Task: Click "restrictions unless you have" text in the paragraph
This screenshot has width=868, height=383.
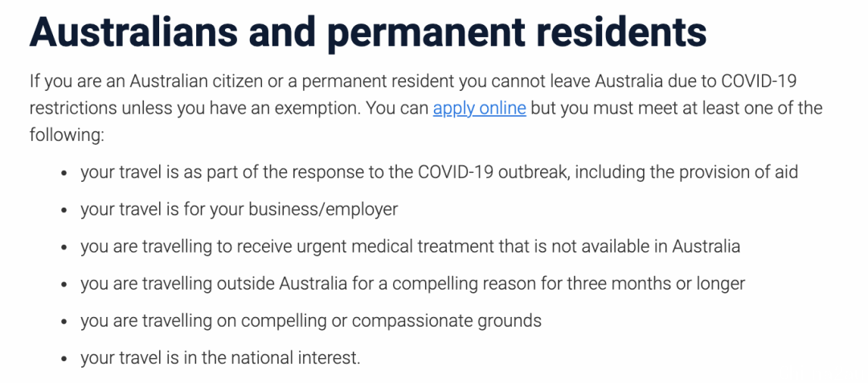Action: tap(136, 109)
